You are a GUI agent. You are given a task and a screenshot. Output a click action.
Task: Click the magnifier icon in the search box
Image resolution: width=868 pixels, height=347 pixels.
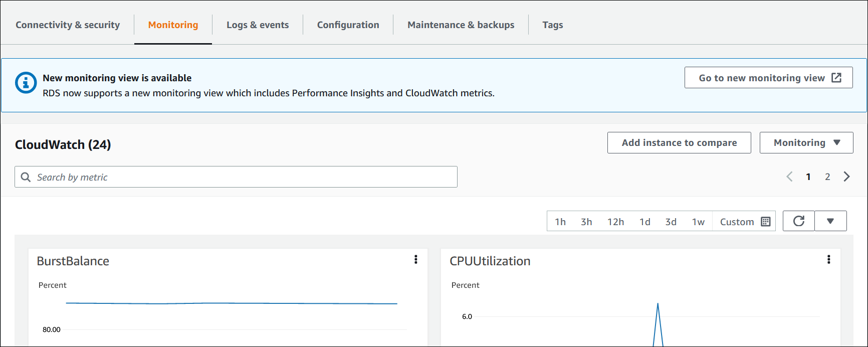pos(26,177)
